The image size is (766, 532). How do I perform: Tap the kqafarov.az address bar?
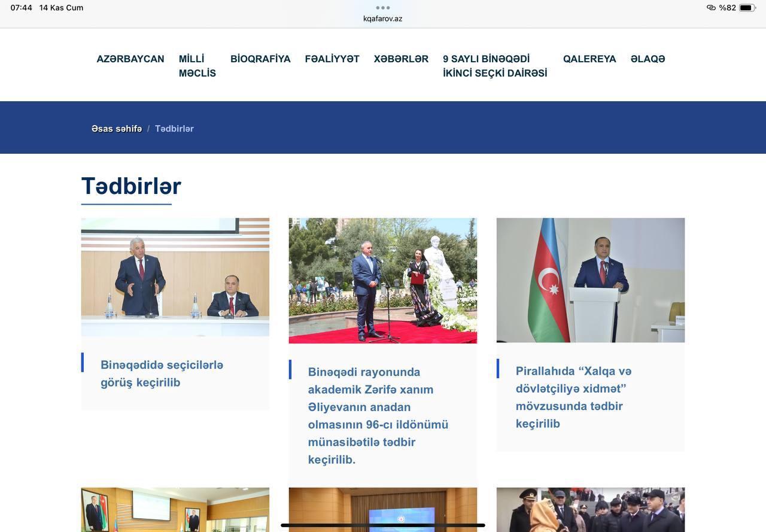pyautogui.click(x=382, y=19)
